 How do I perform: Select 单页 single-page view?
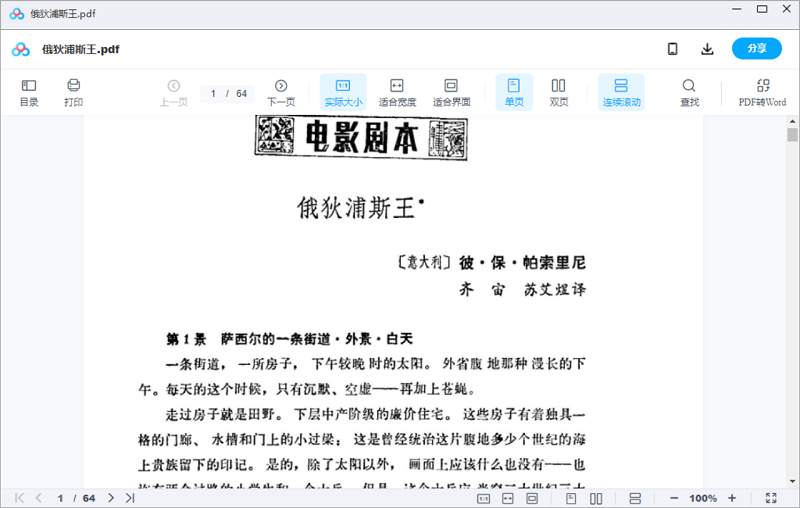pyautogui.click(x=514, y=92)
